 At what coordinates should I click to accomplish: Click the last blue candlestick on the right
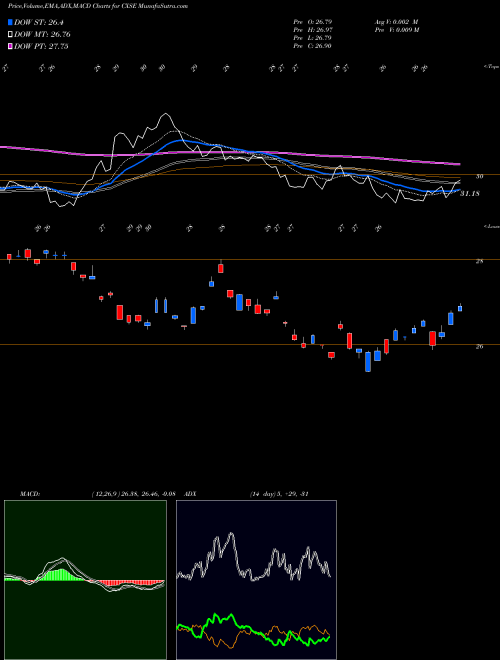point(460,308)
